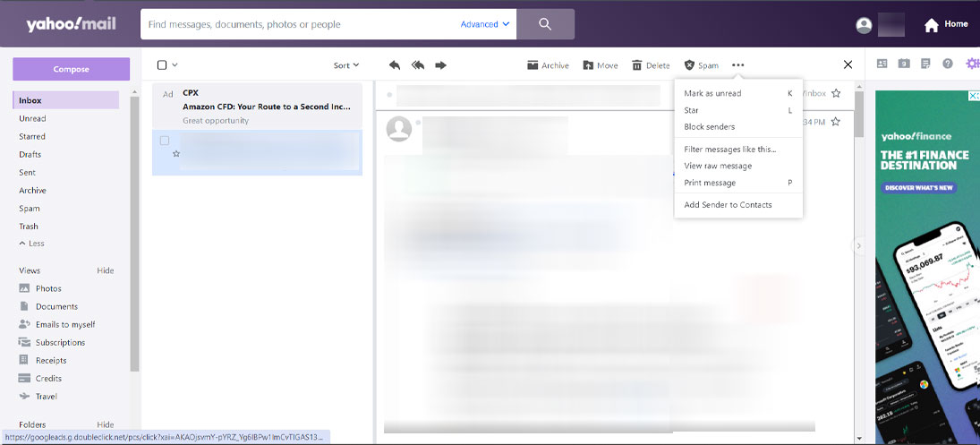Collapse folder list with Less
980x445 pixels.
[31, 244]
